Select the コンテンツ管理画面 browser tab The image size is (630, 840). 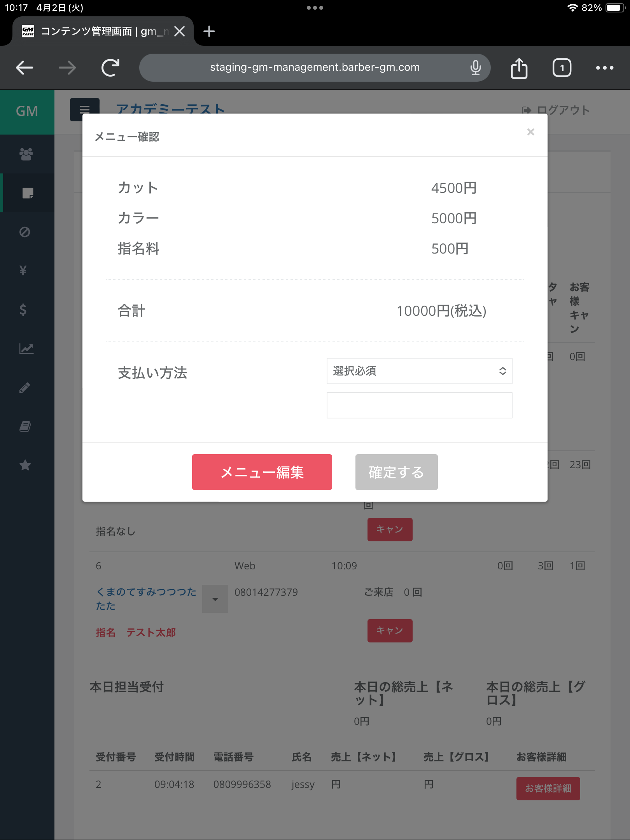pos(97,31)
